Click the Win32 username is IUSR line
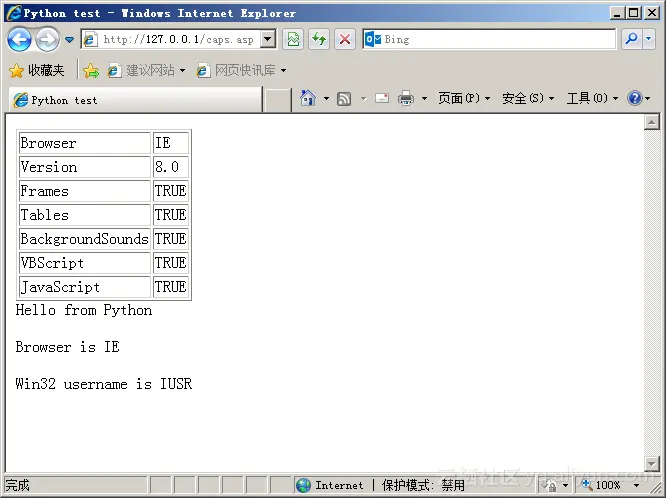The image size is (666, 498). pos(104,384)
